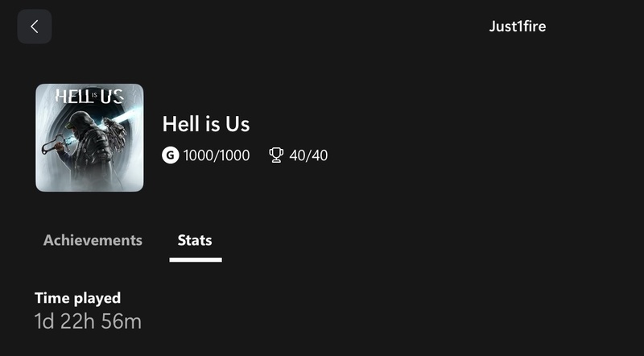Click the 1000/1000 Gamerscore value
The height and width of the screenshot is (356, 644).
(x=217, y=155)
